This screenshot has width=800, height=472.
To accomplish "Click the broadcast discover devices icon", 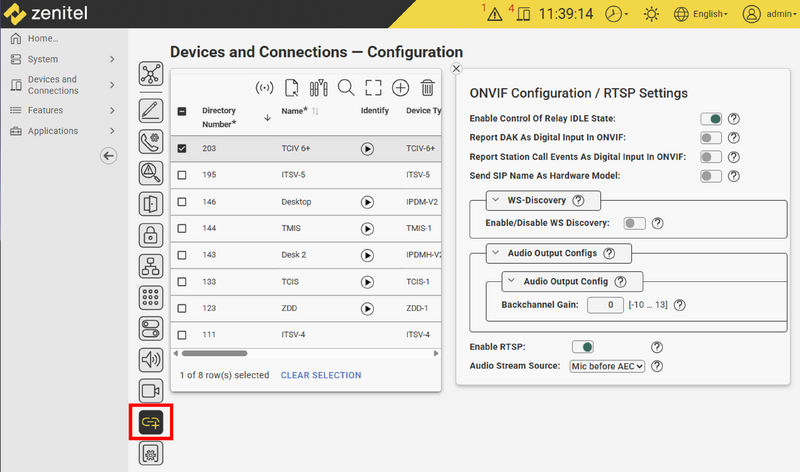I will tap(264, 88).
